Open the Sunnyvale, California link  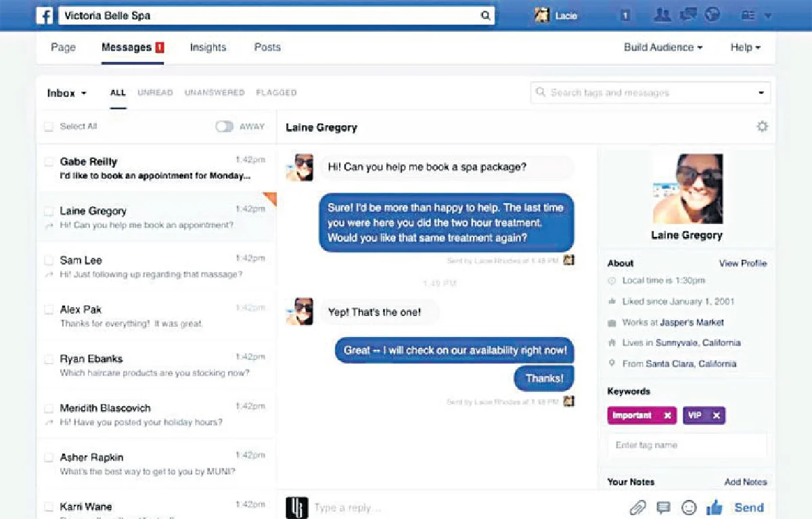point(698,343)
